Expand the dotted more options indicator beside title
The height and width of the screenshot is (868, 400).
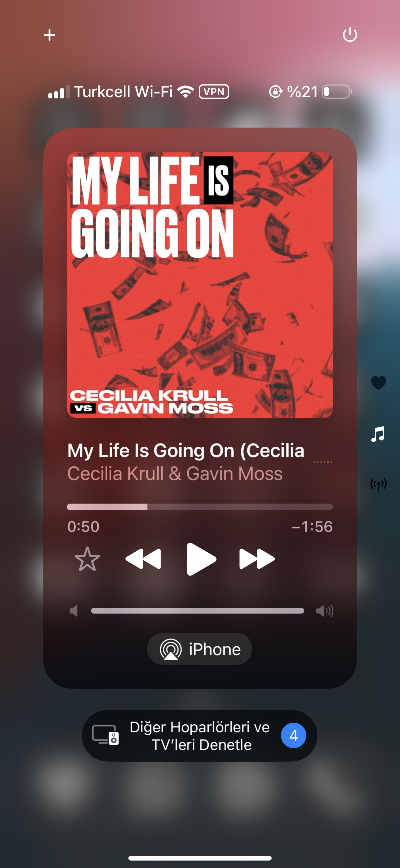tap(323, 462)
